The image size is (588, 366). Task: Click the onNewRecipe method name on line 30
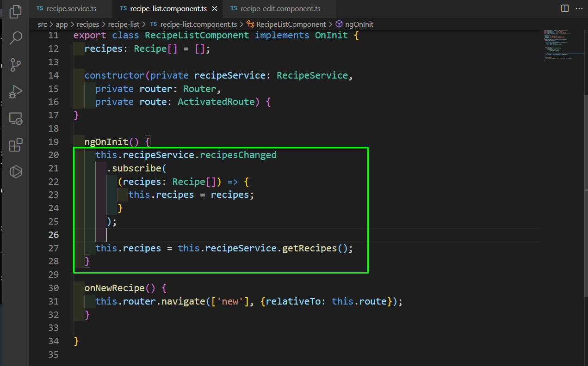tap(114, 288)
